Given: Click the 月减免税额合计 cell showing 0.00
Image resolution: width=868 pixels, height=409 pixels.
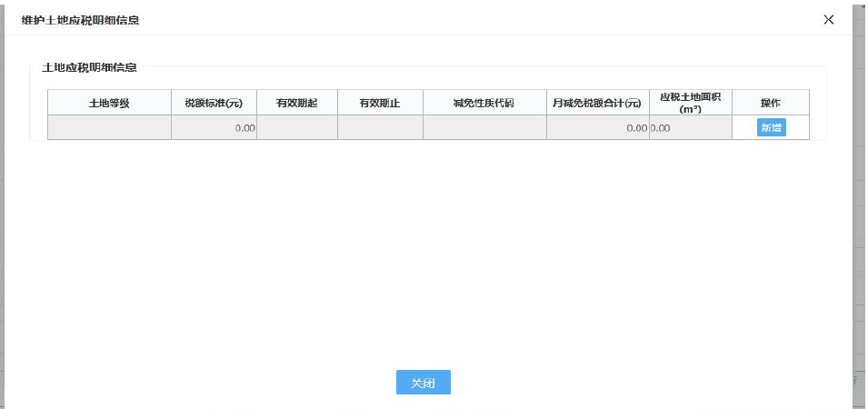Looking at the screenshot, I should coord(597,127).
